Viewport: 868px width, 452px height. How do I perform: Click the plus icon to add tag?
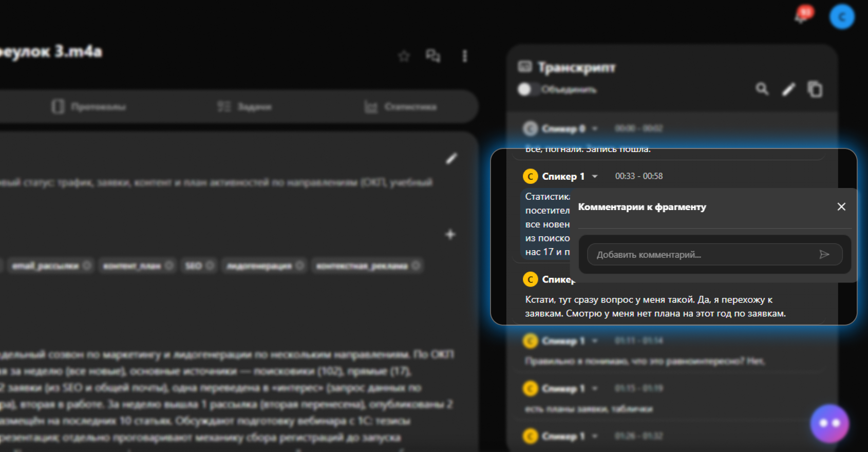point(450,234)
